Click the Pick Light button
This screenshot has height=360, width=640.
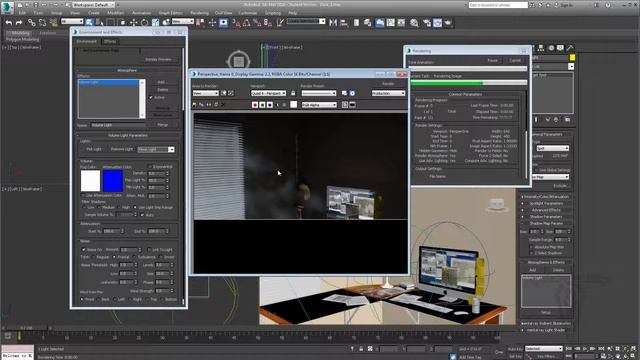point(94,149)
